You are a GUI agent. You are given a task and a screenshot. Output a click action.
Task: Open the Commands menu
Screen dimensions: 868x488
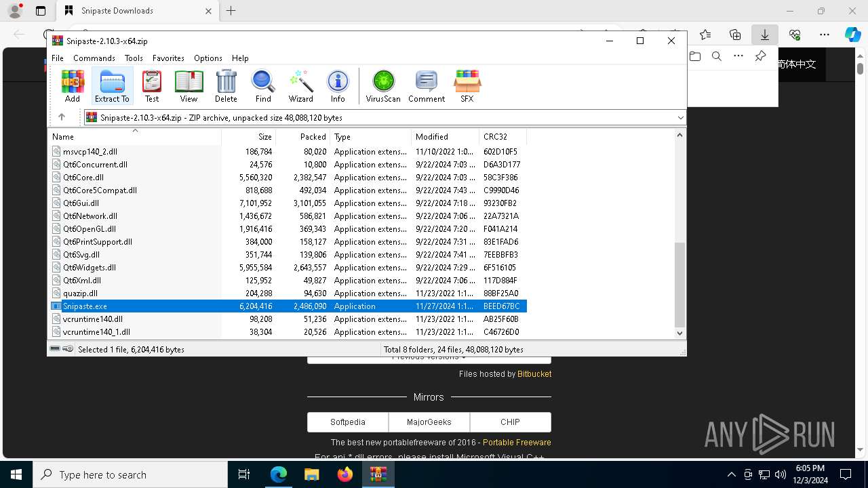94,58
